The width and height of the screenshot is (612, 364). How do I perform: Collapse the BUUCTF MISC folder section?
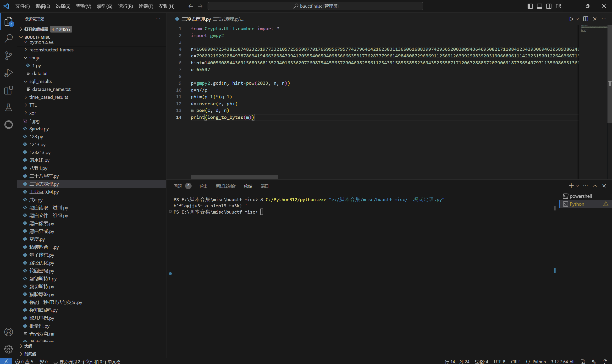pos(92,37)
